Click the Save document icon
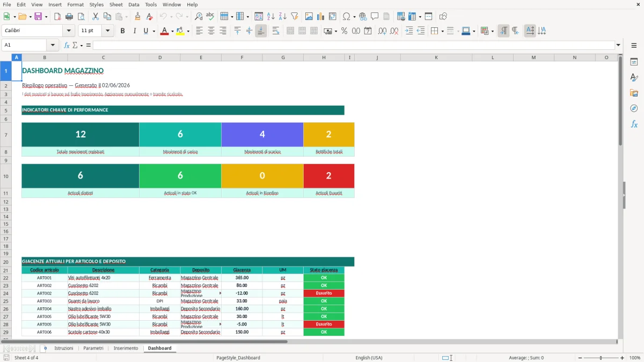 [38, 17]
